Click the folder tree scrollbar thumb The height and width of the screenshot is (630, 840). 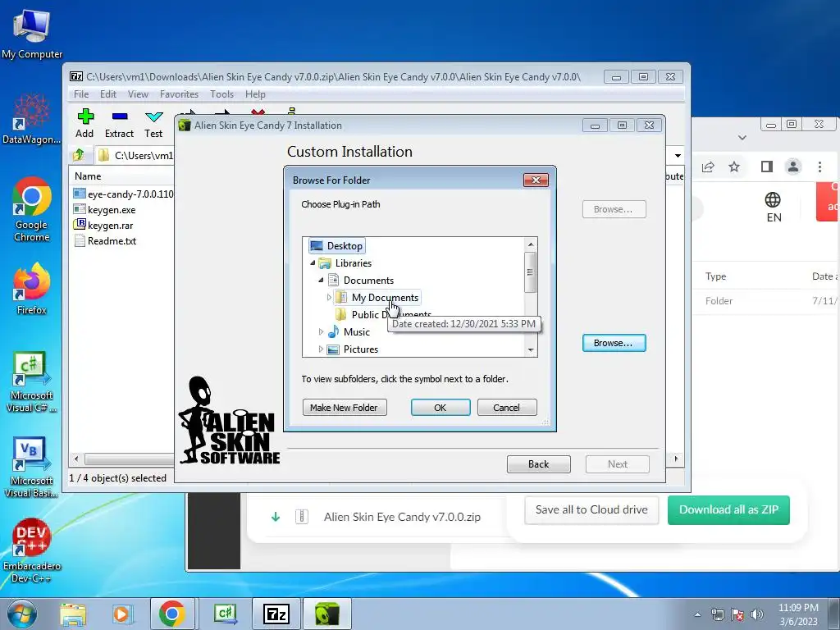[x=531, y=272]
